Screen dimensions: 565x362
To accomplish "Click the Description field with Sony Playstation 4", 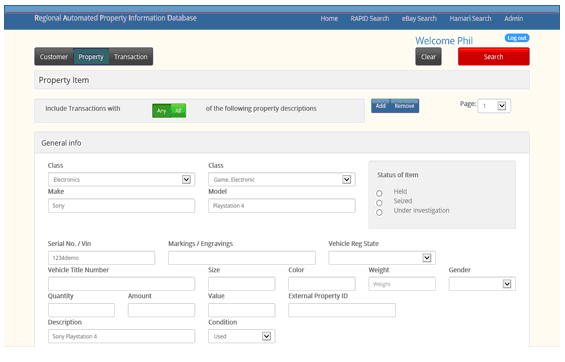I will click(x=121, y=336).
